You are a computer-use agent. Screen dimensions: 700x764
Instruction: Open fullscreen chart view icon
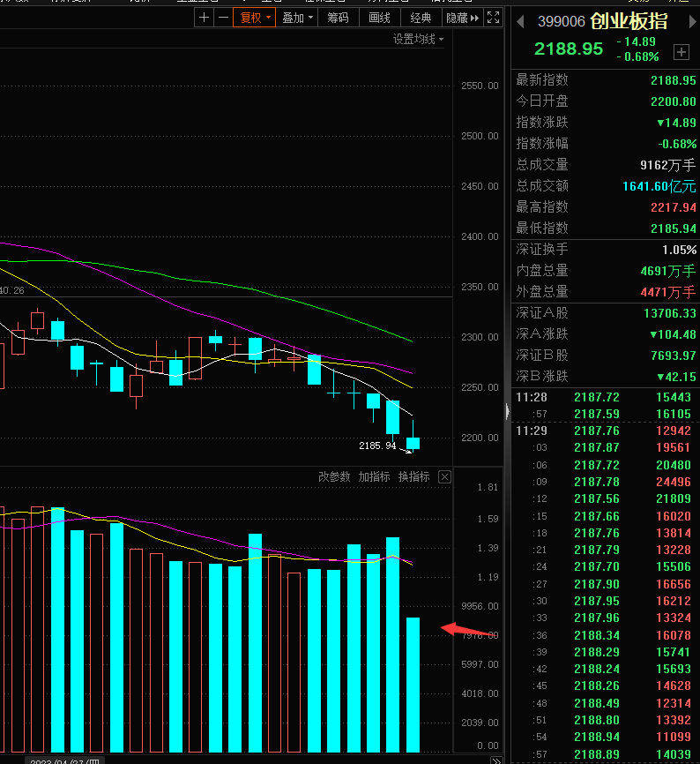pyautogui.click(x=493, y=18)
